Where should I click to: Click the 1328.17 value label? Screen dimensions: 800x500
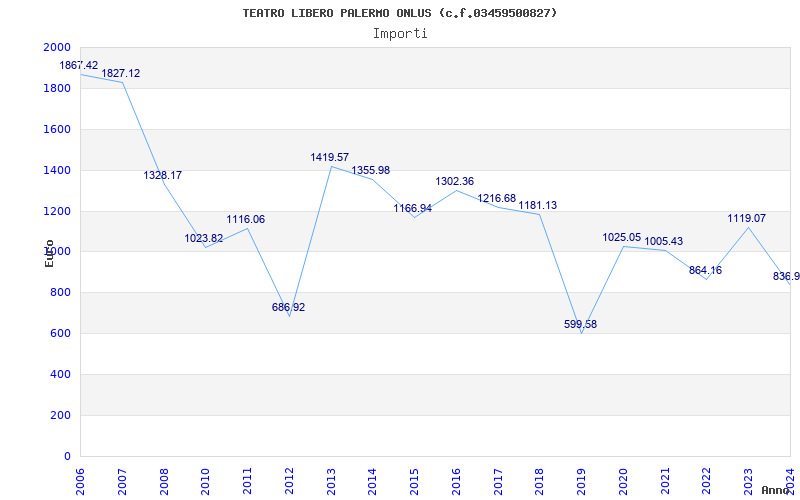tap(162, 176)
